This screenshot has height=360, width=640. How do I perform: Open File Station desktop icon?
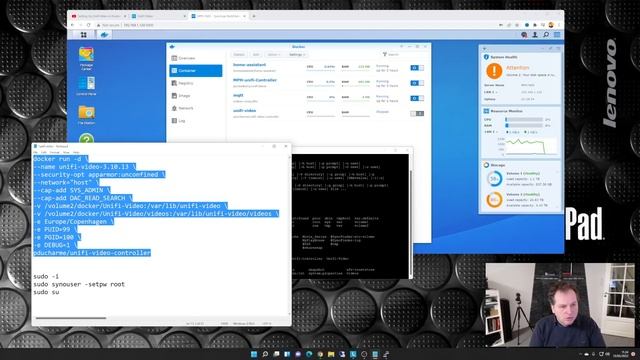click(x=87, y=115)
